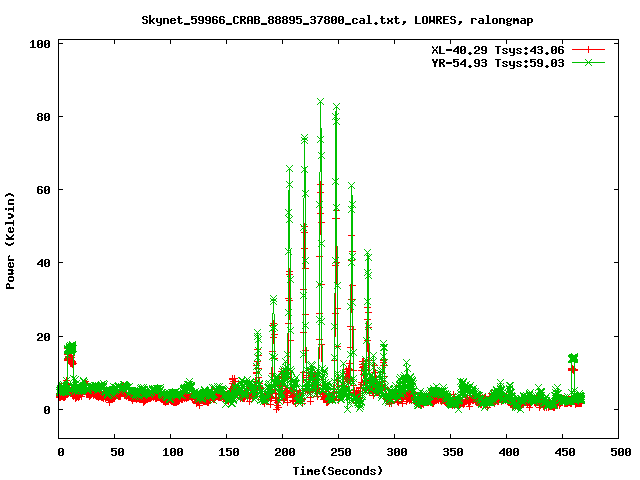
Task: Select the XL-40.29 Tsys:43.06 legend entry
Action: point(498,50)
